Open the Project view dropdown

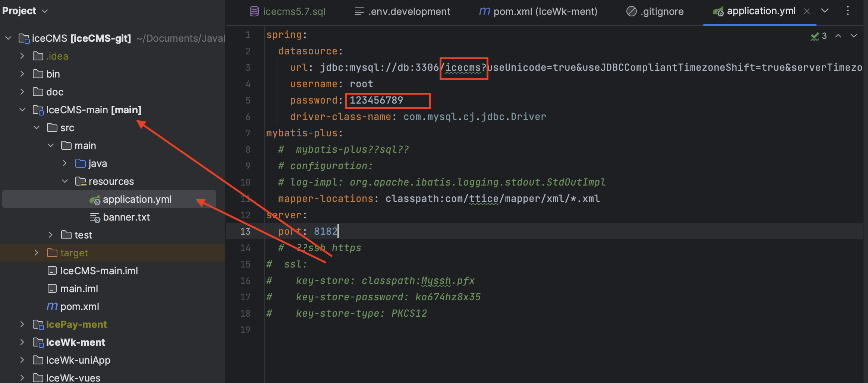(x=25, y=11)
